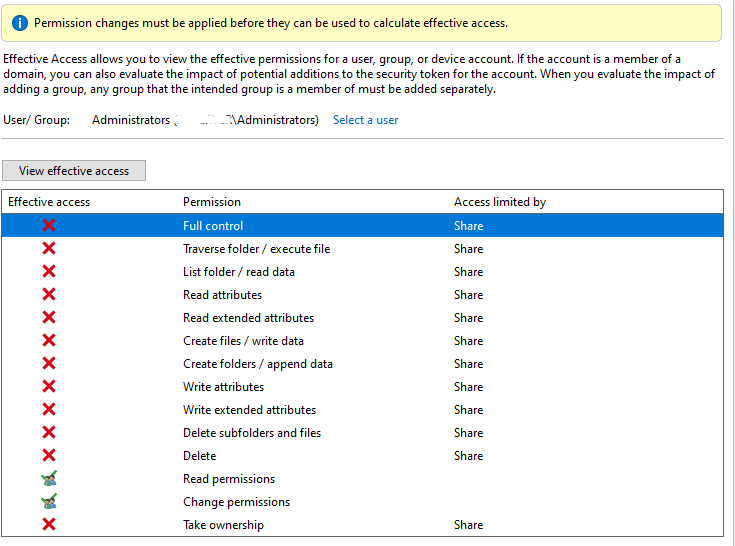Sort by the Effective access column header
This screenshot has width=735, height=546.
tap(49, 202)
